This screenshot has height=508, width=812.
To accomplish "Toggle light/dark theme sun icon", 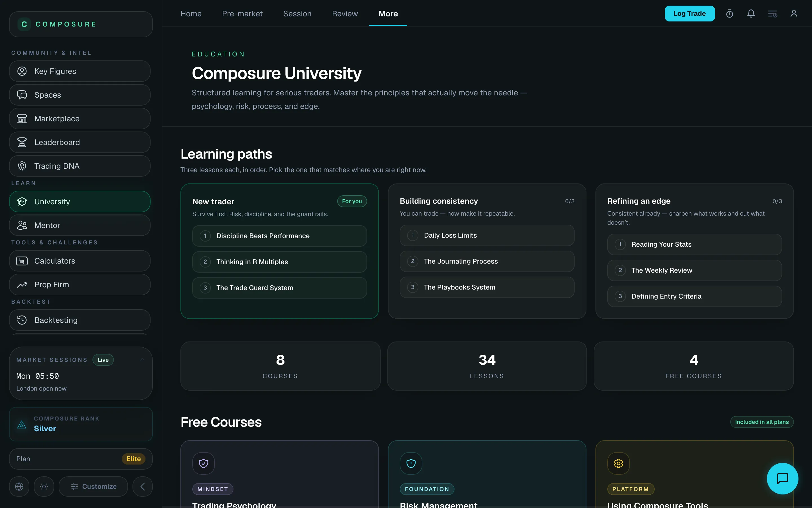I will [x=44, y=487].
